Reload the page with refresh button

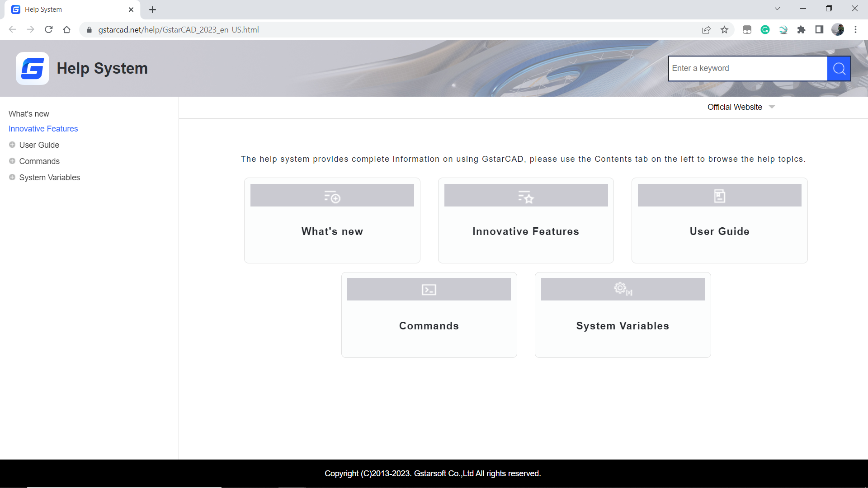[x=49, y=30]
